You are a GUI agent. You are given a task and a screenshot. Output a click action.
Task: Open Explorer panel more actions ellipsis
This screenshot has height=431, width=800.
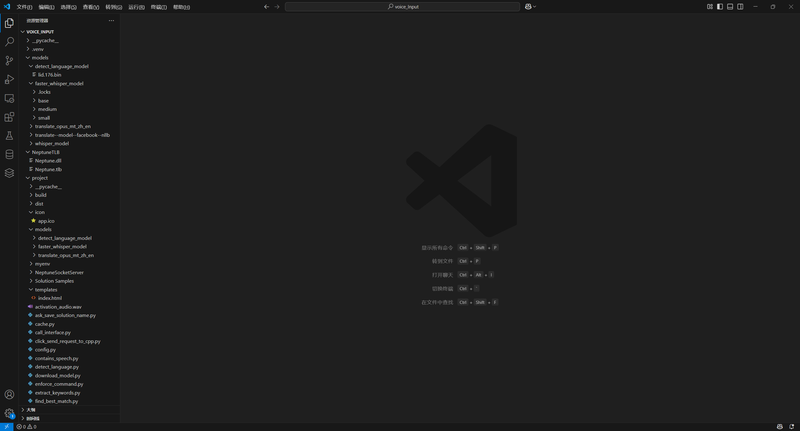coord(111,21)
